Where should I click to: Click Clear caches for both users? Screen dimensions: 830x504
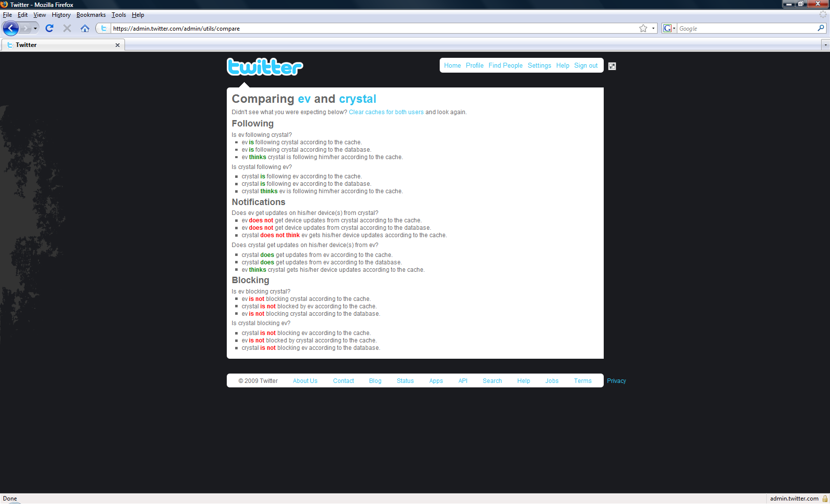386,112
